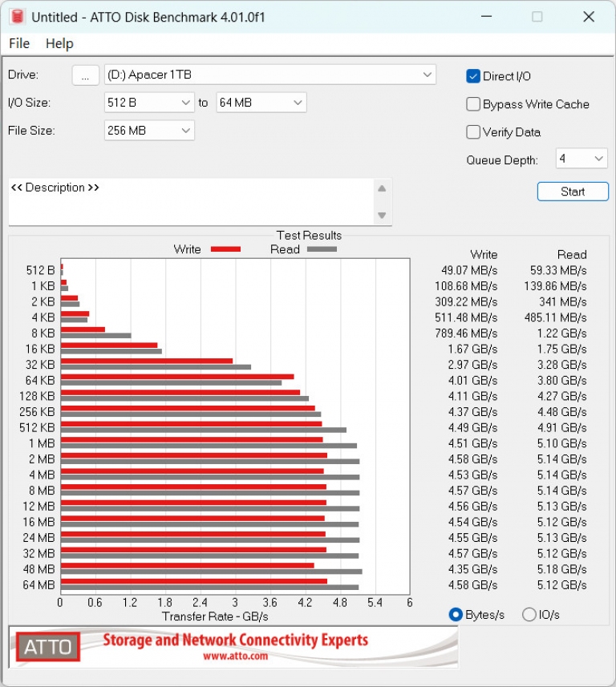The width and height of the screenshot is (616, 687).
Task: Open the Queue Depth dropdown
Action: tap(582, 159)
